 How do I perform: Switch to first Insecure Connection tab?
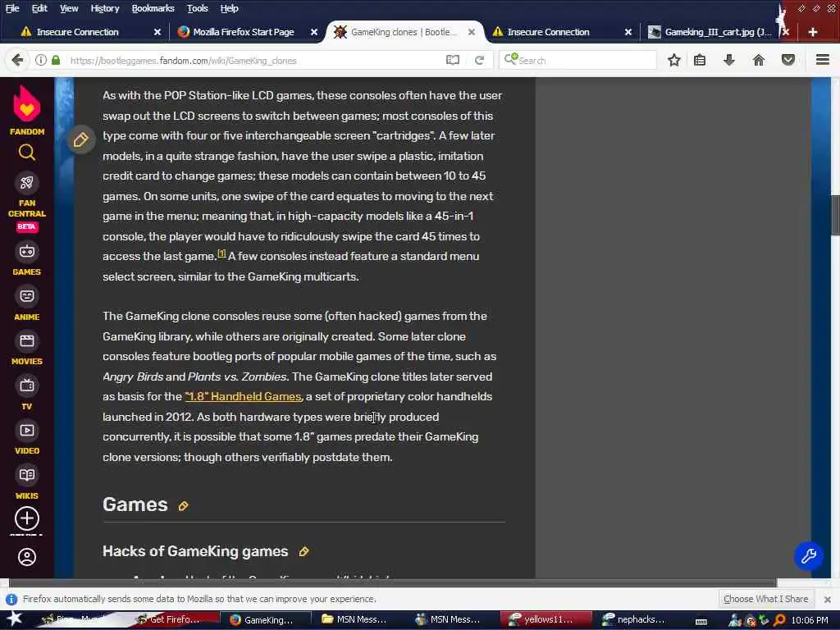click(78, 32)
